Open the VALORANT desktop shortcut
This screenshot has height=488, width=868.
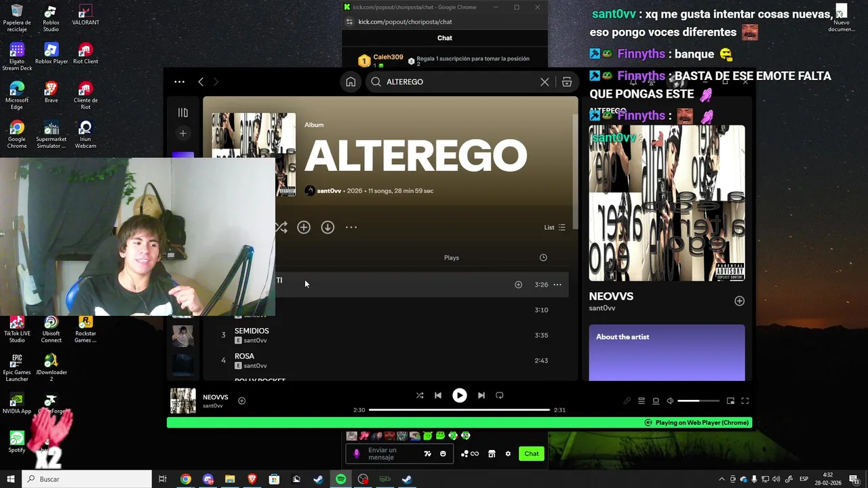pyautogui.click(x=85, y=16)
